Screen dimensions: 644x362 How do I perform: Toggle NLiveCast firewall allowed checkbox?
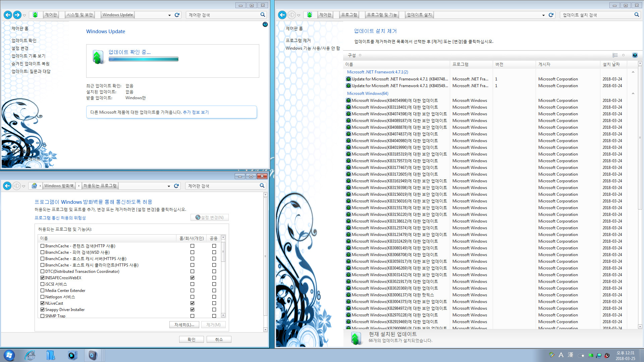click(x=41, y=303)
